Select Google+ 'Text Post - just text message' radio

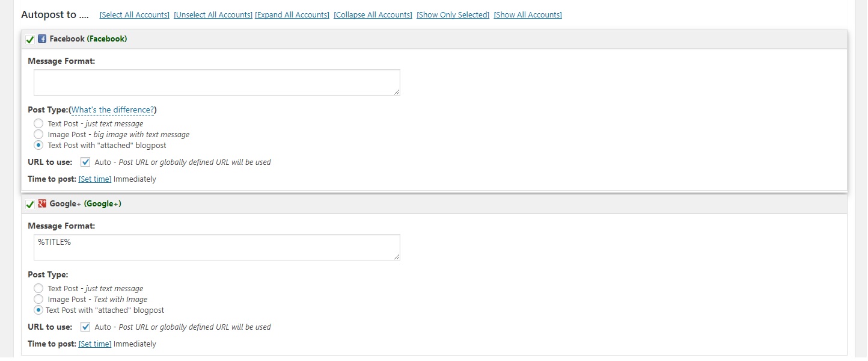38,288
